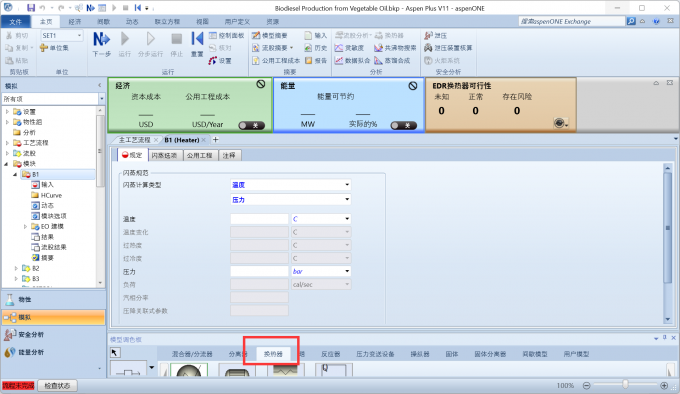The width and height of the screenshot is (680, 394).
Task: Click the 分步运行 step run icon
Action: 150,39
